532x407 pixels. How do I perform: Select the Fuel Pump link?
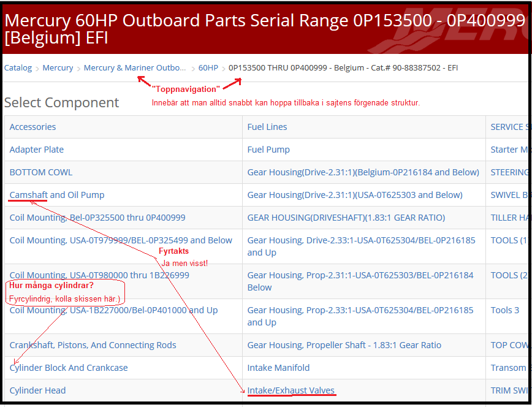pos(268,150)
